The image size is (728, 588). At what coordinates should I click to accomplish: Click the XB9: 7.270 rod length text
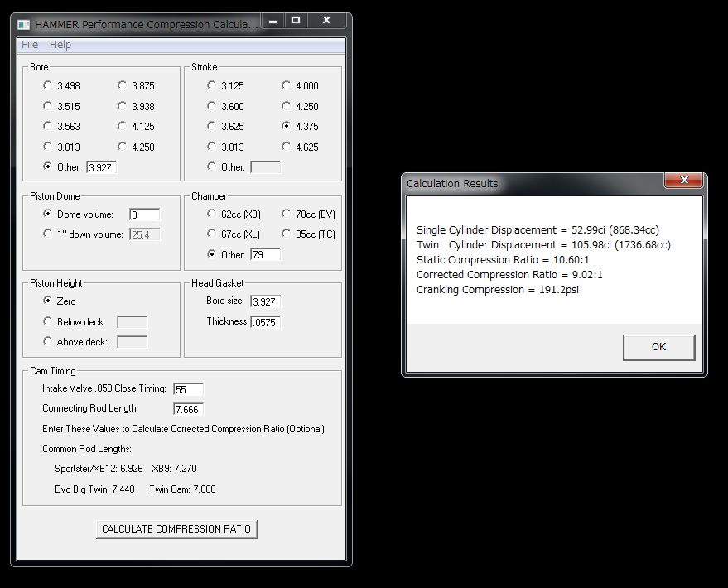tap(174, 469)
